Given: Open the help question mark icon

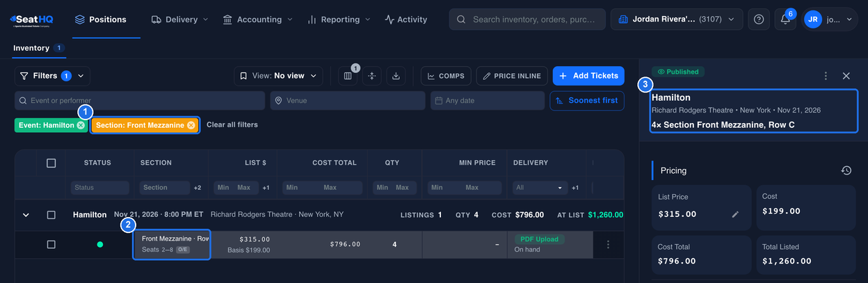Looking at the screenshot, I should pos(759,19).
